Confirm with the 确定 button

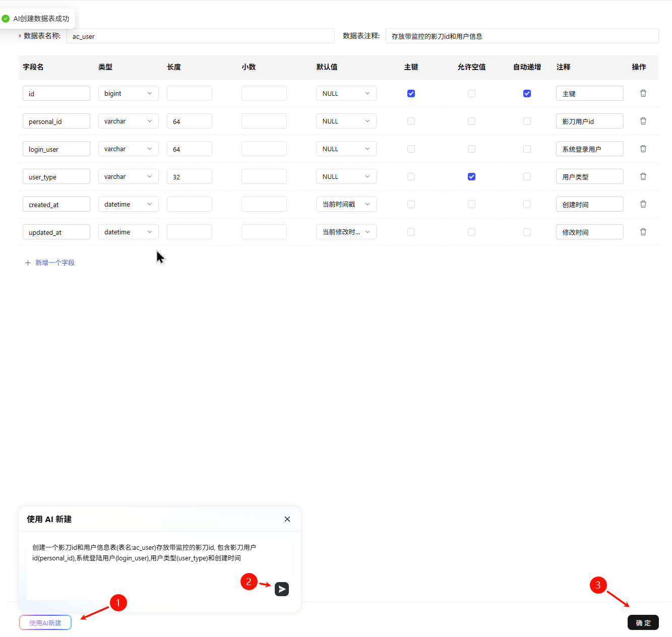tap(643, 622)
